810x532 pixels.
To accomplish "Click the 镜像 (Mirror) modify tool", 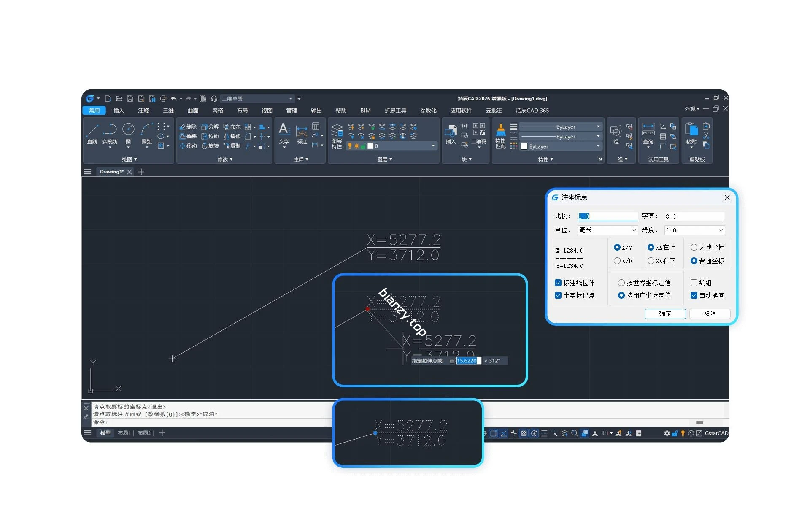I will [x=232, y=136].
